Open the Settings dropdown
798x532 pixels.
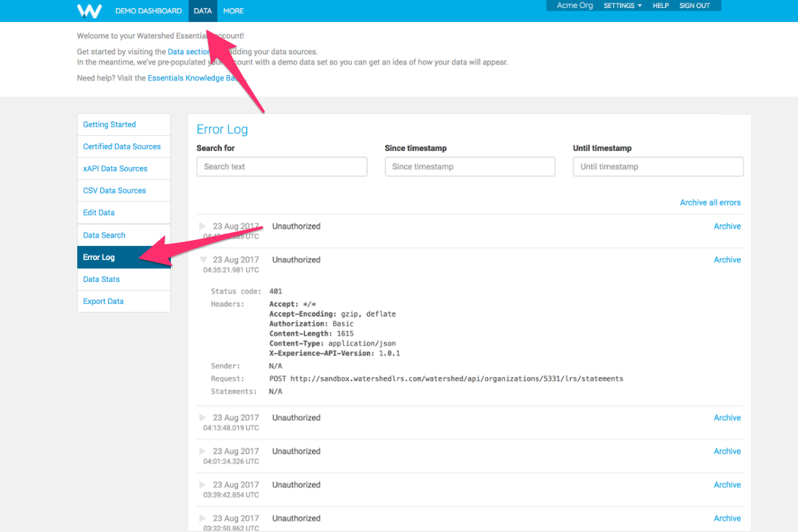[x=622, y=5]
